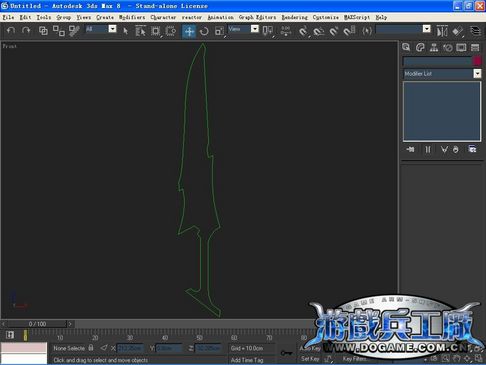Expand the Named Selection Sets dropdown
Image resolution: width=486 pixels, height=365 pixels.
coord(427,29)
